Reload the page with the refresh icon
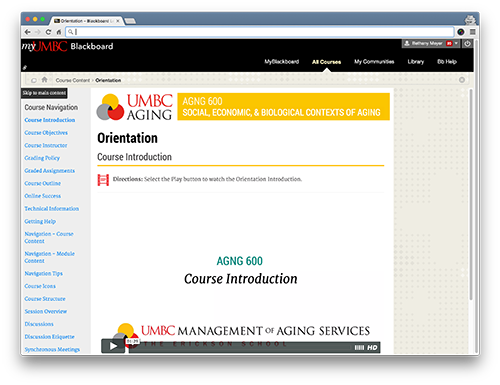Image resolution: width=500 pixels, height=385 pixels. (x=48, y=32)
